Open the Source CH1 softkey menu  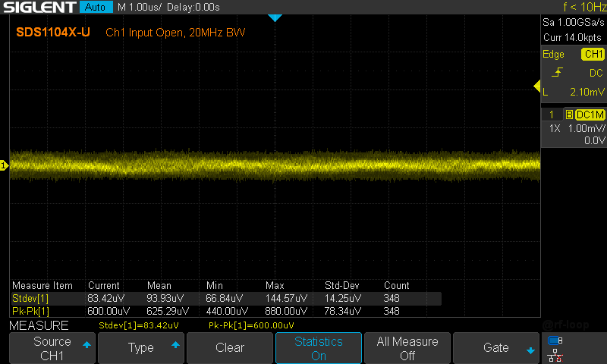point(52,348)
